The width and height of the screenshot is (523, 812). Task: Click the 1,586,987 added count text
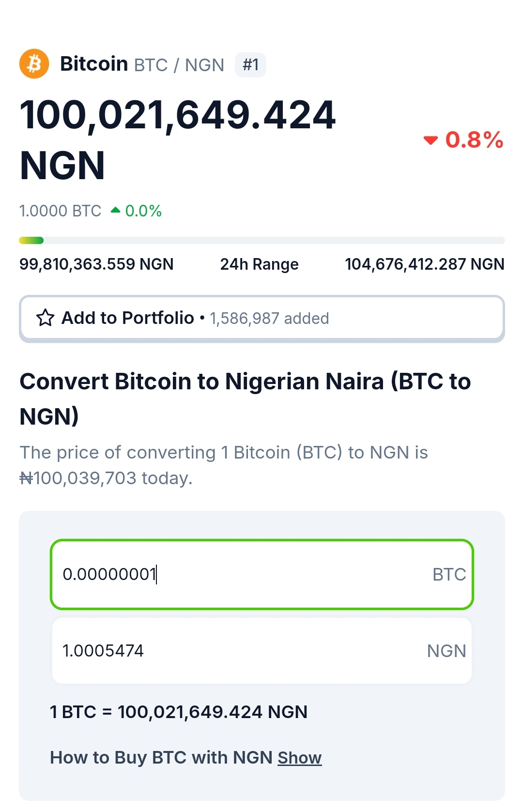[269, 319]
